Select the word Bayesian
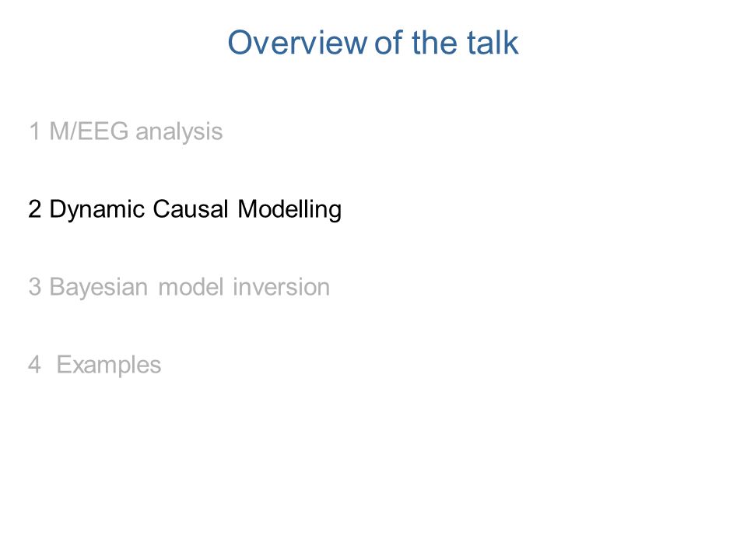Viewport: 747px width, 560px height. point(99,288)
